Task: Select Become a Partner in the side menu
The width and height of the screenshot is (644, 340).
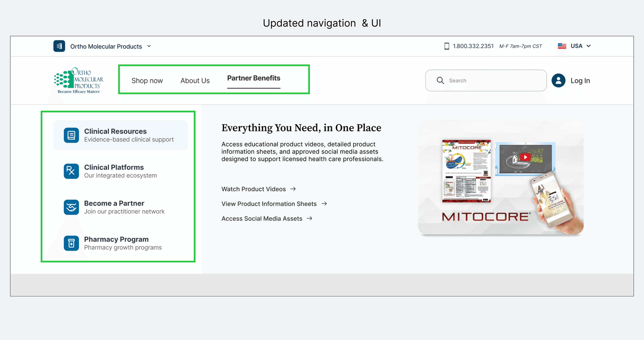Action: (120, 207)
